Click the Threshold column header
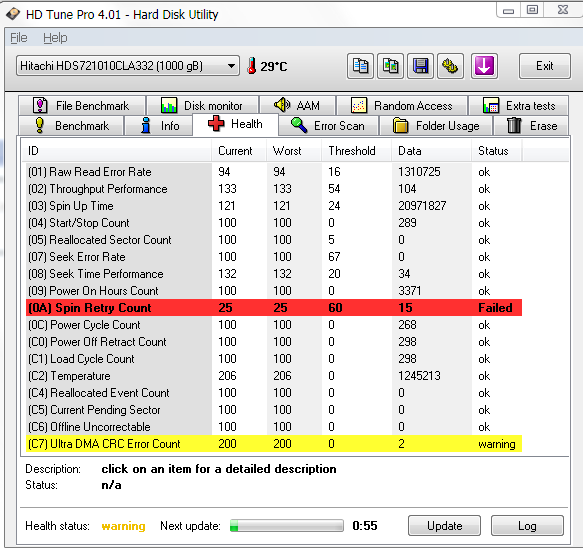 [356, 151]
